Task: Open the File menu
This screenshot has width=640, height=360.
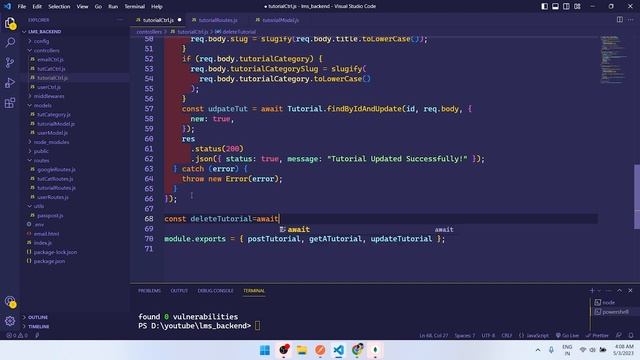Action: 22,7
